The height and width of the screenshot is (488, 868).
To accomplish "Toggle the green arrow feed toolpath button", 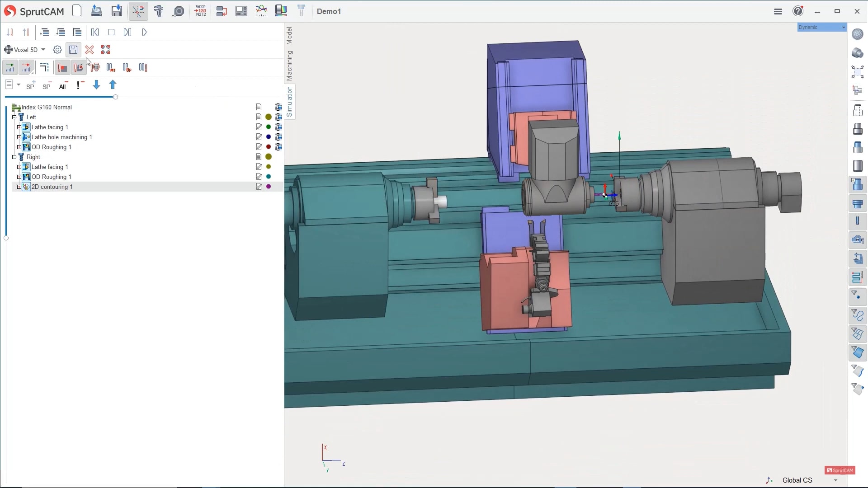I will click(10, 67).
